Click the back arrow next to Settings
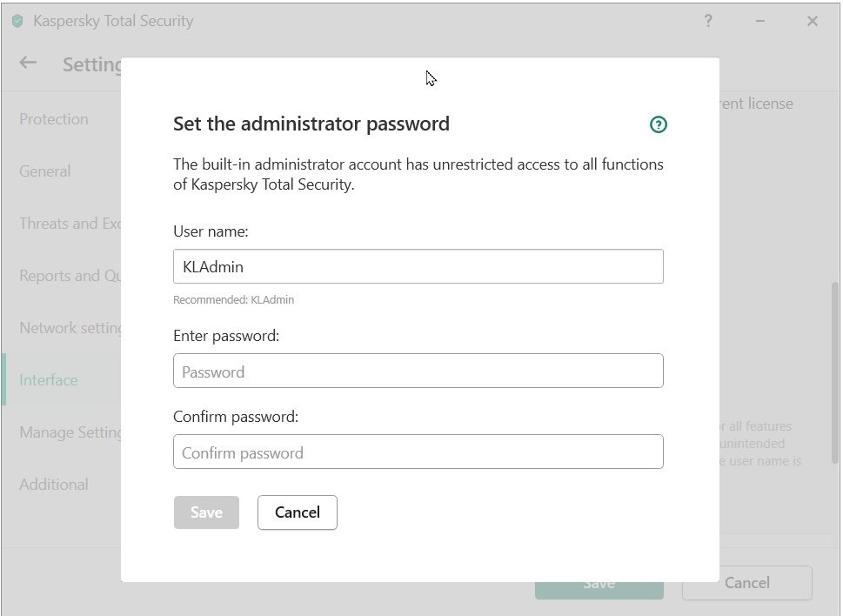The width and height of the screenshot is (843, 616). (28, 63)
